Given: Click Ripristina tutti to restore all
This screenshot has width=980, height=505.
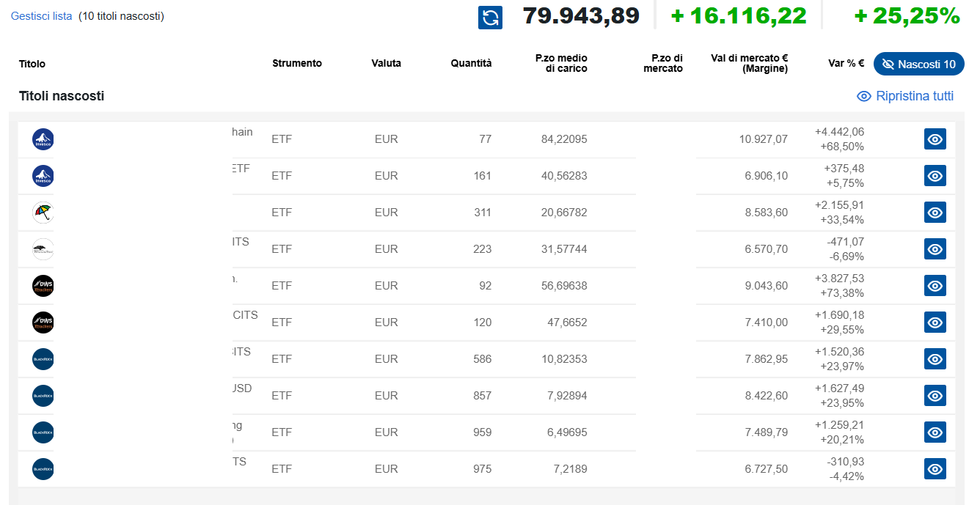Looking at the screenshot, I should point(905,96).
